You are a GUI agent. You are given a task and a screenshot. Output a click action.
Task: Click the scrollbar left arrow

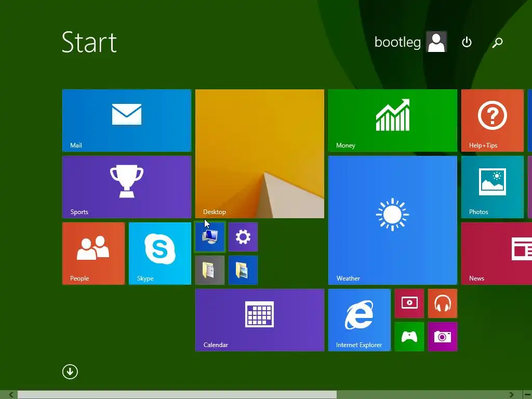point(11,395)
